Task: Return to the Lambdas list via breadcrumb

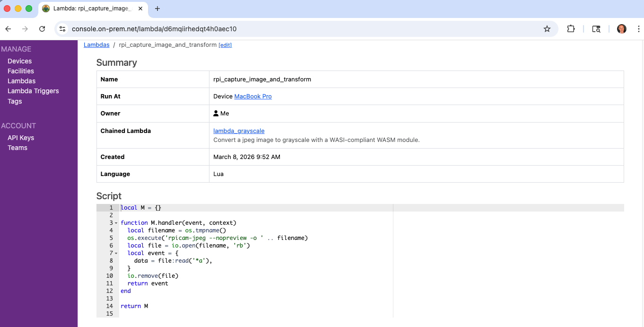Action: (x=96, y=45)
